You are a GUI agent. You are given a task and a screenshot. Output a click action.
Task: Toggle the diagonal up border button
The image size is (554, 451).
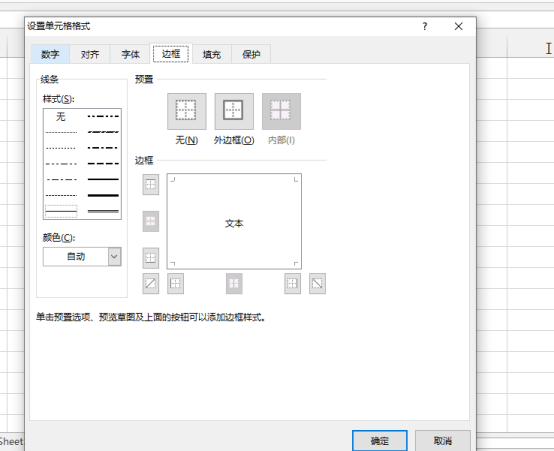(151, 283)
